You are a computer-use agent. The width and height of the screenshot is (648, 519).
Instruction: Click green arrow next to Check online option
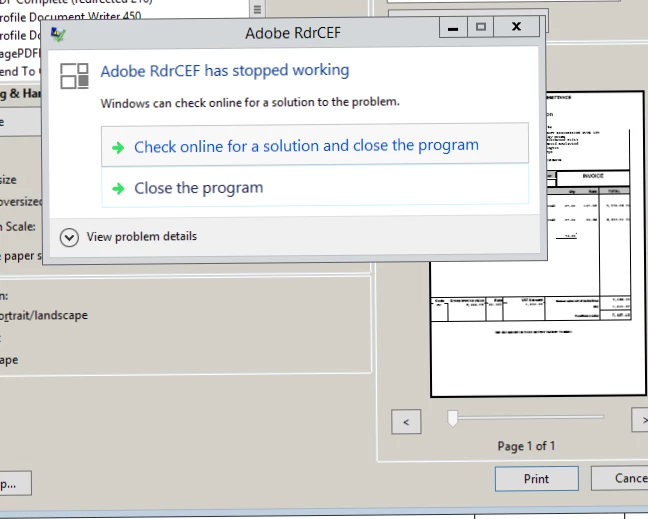coord(118,148)
